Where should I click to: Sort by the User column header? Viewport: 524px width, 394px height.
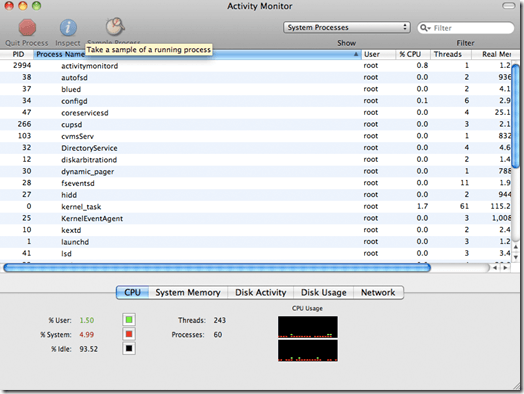379,54
